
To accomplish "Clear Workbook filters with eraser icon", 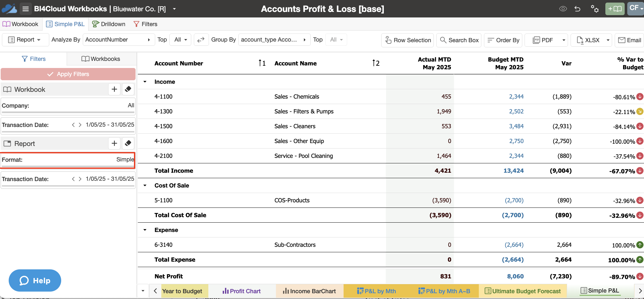I will pos(128,89).
